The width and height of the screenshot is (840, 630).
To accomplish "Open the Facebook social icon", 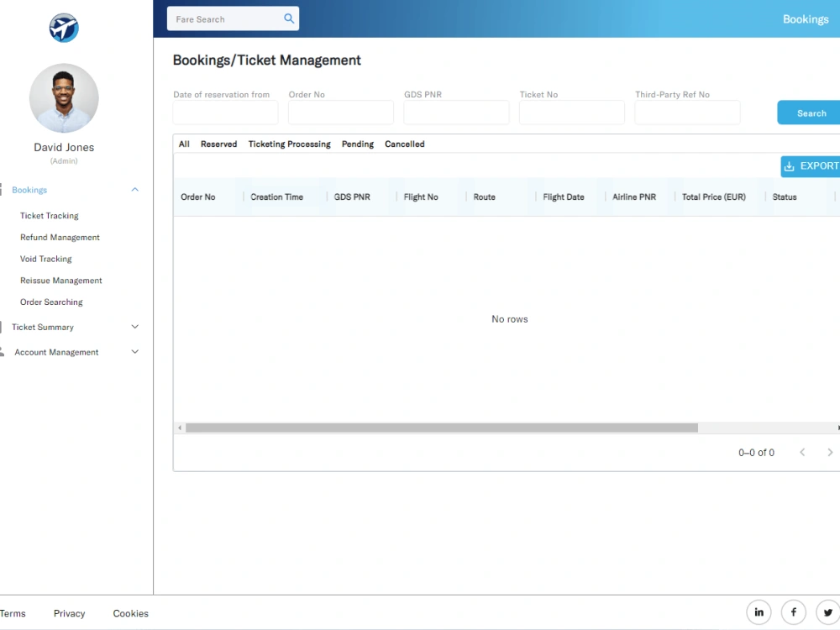I will 794,612.
